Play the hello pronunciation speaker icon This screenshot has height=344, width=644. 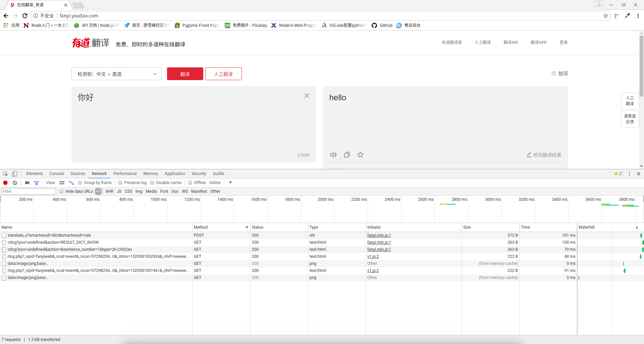tap(333, 155)
